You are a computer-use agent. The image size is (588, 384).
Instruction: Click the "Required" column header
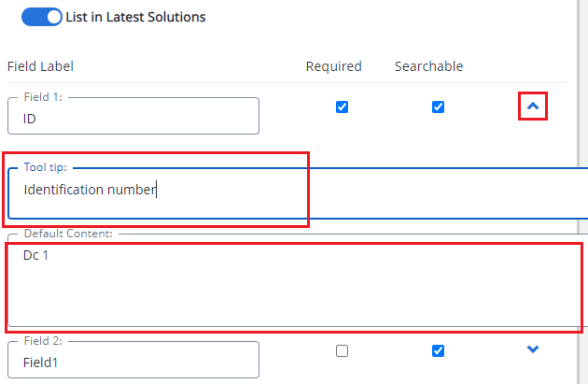(333, 66)
